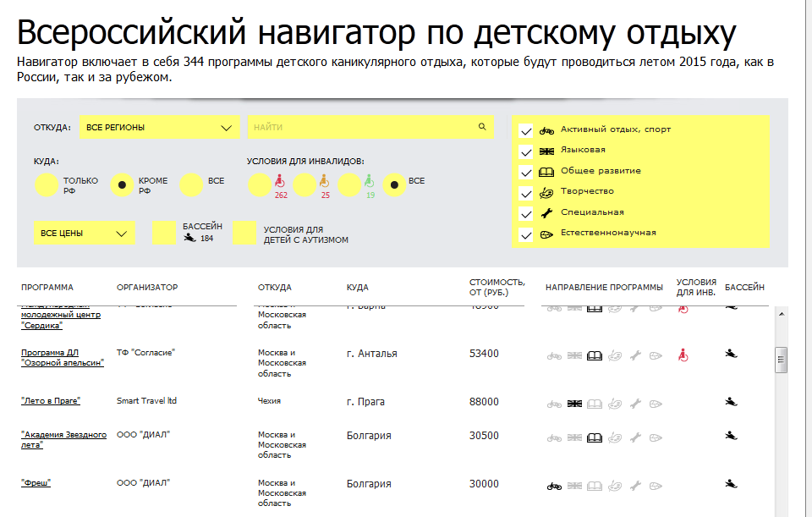The width and height of the screenshot is (812, 517).
Task: Click the bicycle icon next to Активный отдых
Action: point(546,130)
